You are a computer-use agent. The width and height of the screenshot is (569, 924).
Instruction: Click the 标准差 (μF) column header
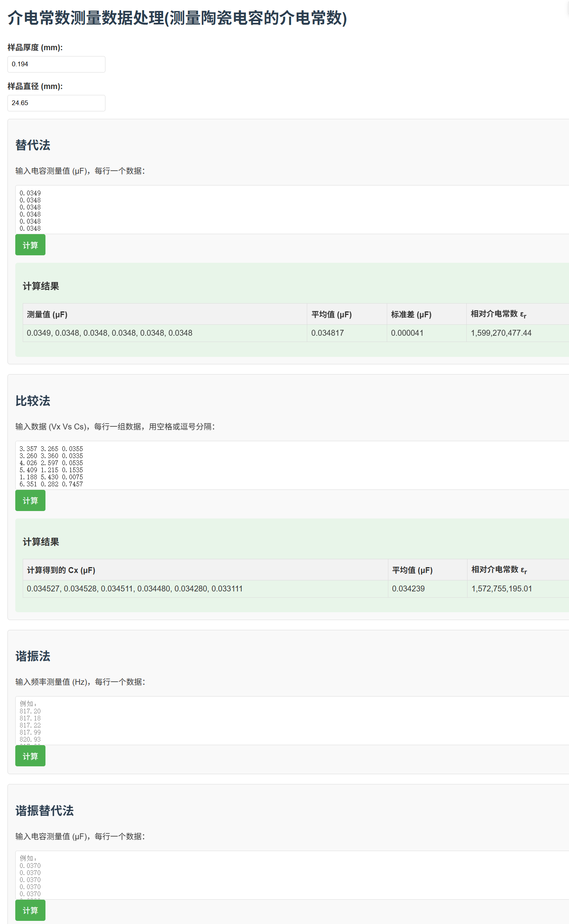411,315
